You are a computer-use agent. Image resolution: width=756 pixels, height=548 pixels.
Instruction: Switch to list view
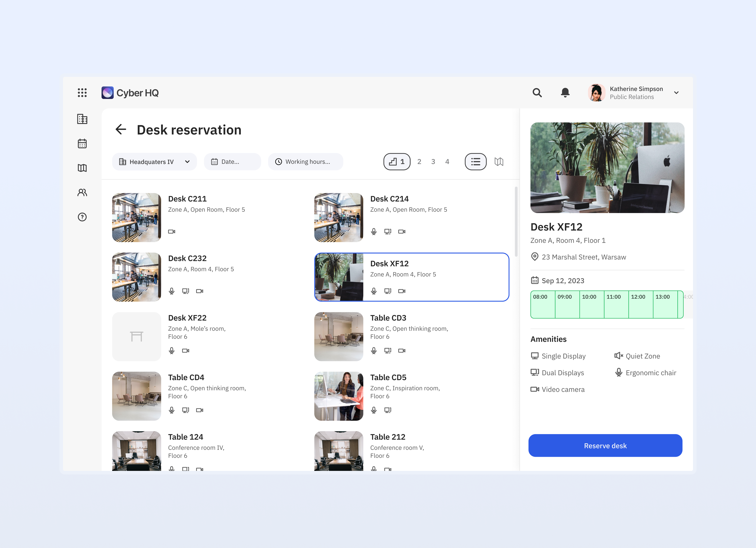[475, 162]
